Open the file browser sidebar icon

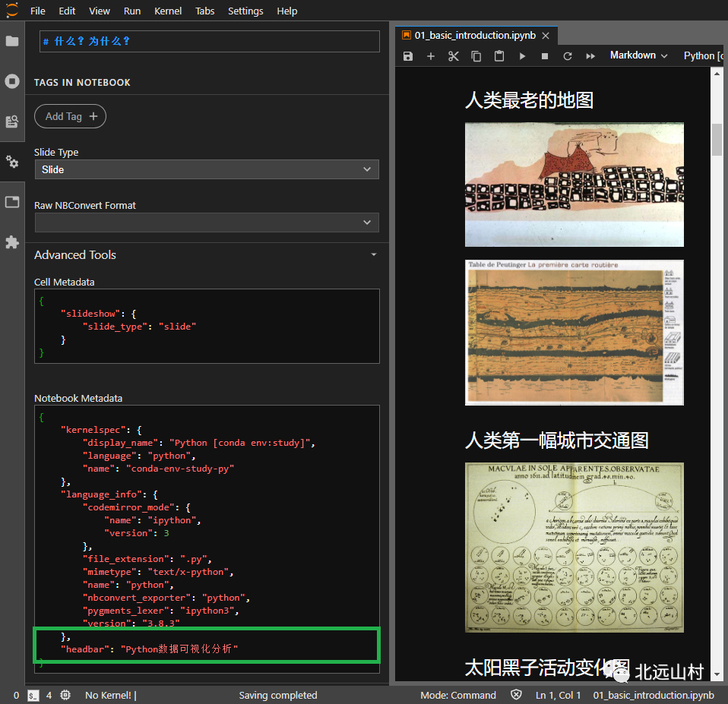(x=12, y=41)
